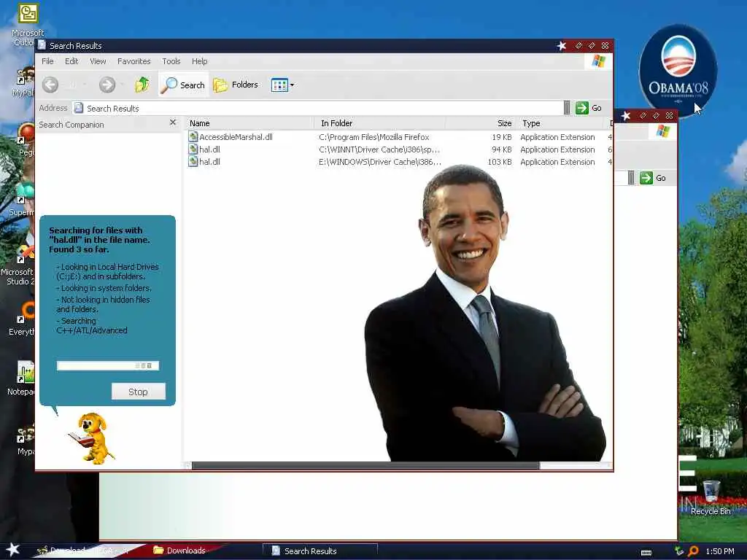Click the C:\Program Files\Mozilla Firefox path

374,137
